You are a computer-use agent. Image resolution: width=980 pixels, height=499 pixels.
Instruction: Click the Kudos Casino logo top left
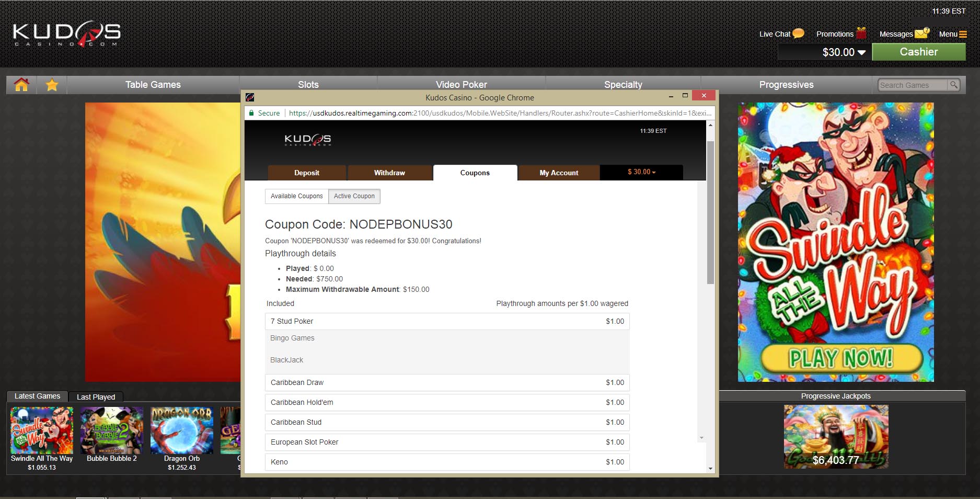click(x=67, y=33)
